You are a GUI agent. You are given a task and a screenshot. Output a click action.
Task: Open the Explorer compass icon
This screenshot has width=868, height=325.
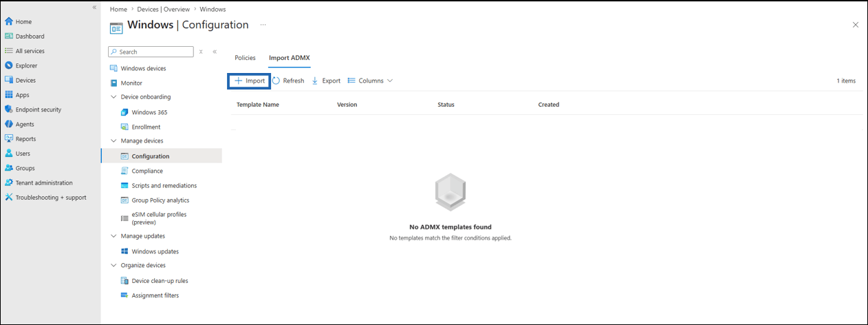tap(9, 65)
